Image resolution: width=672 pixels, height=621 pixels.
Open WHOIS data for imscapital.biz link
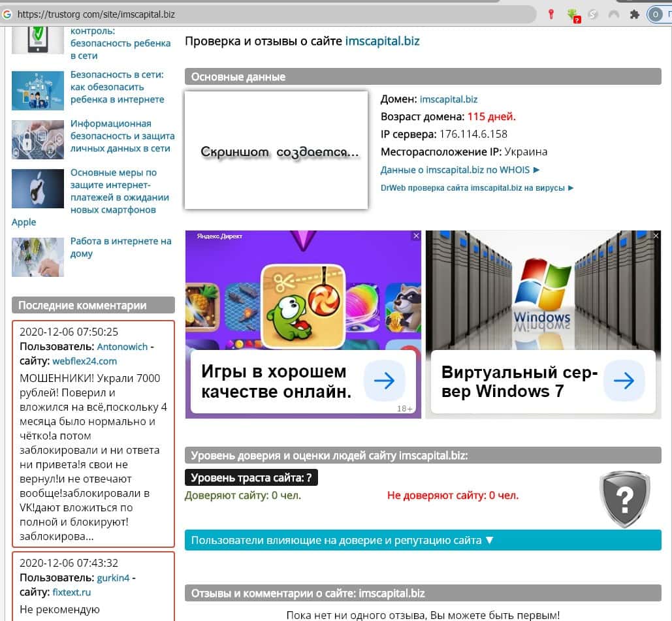click(x=460, y=170)
